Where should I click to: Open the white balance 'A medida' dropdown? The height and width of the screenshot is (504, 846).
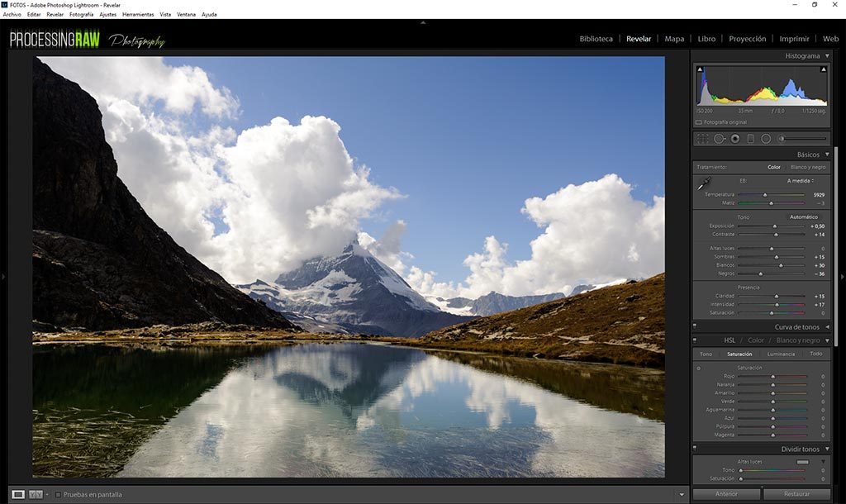click(800, 181)
